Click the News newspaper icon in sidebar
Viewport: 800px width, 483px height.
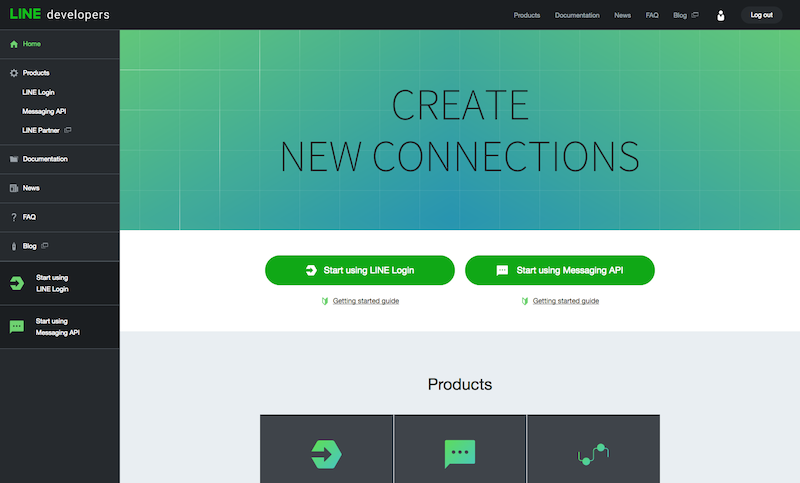(14, 188)
